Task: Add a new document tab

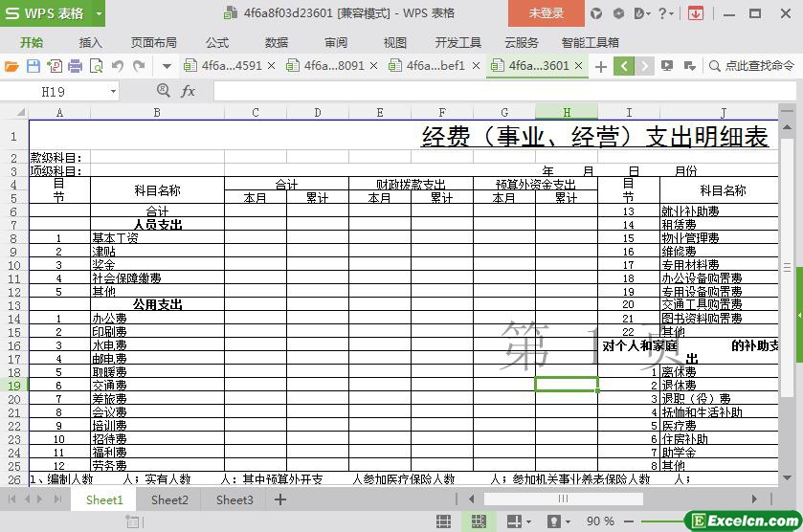Action: tap(601, 67)
